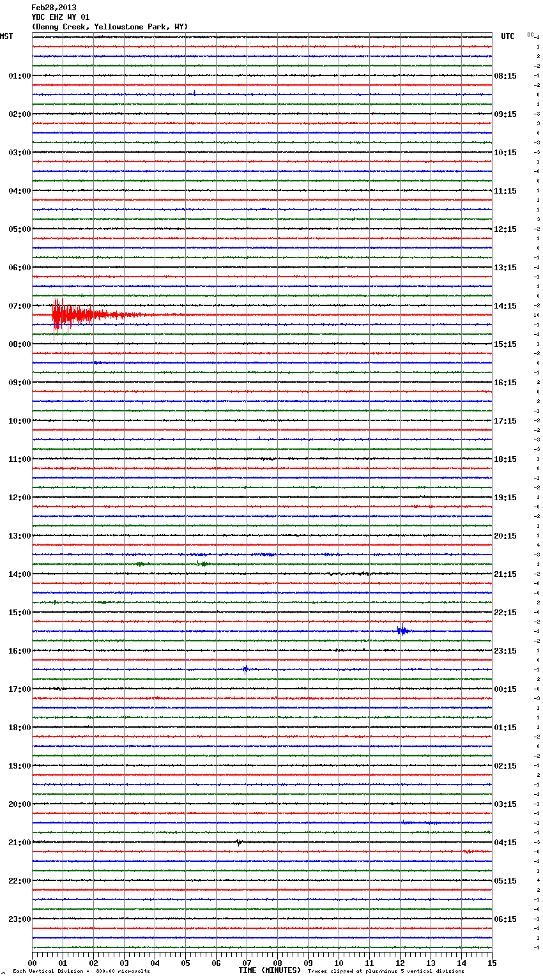The image size is (543, 980).
Task: Select the 16:00 MST time label
Action: coord(20,651)
